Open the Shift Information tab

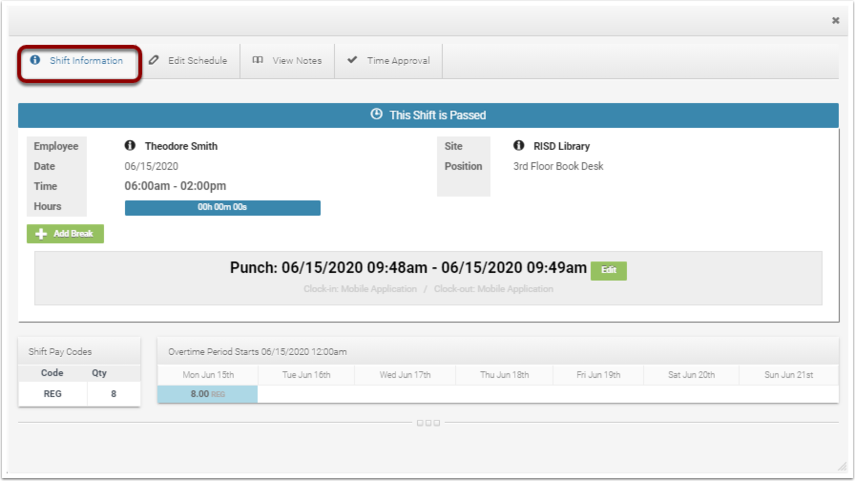[x=80, y=62]
